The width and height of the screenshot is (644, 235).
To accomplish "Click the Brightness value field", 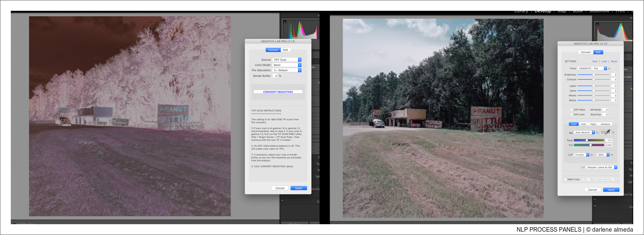I will coord(614,75).
